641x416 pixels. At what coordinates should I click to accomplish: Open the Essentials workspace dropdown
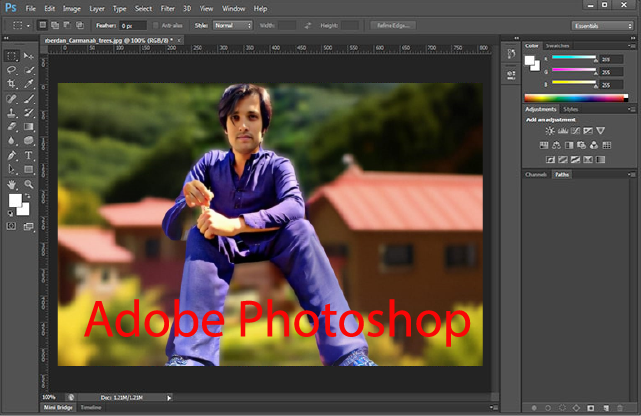[602, 26]
